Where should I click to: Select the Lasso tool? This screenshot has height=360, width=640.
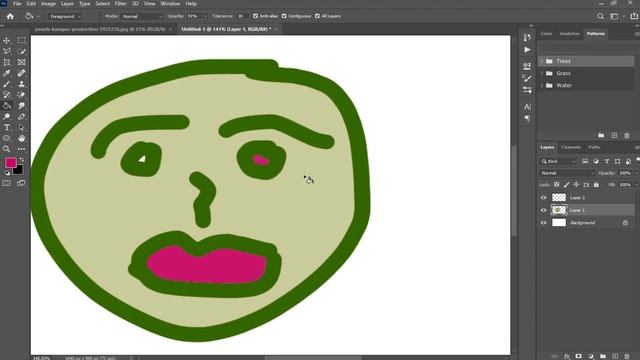click(x=7, y=51)
